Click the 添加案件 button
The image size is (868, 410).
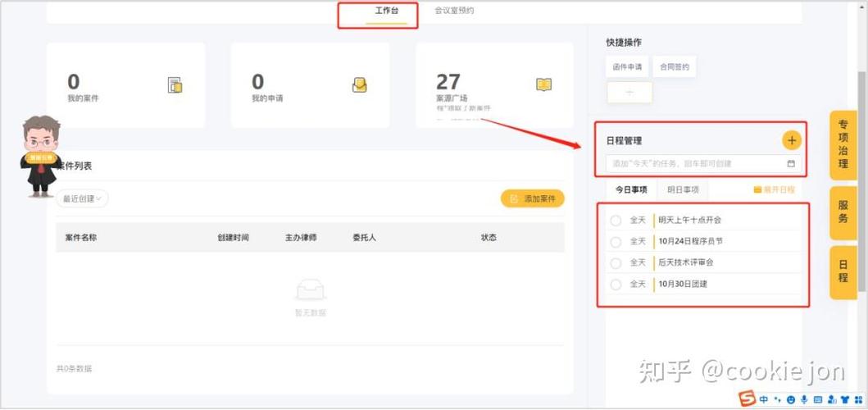[533, 198]
